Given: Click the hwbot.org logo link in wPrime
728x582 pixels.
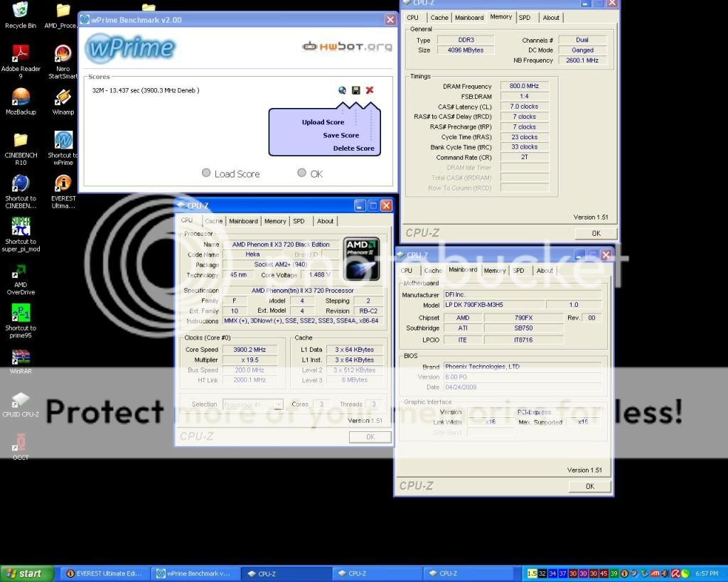Looking at the screenshot, I should click(x=347, y=46).
